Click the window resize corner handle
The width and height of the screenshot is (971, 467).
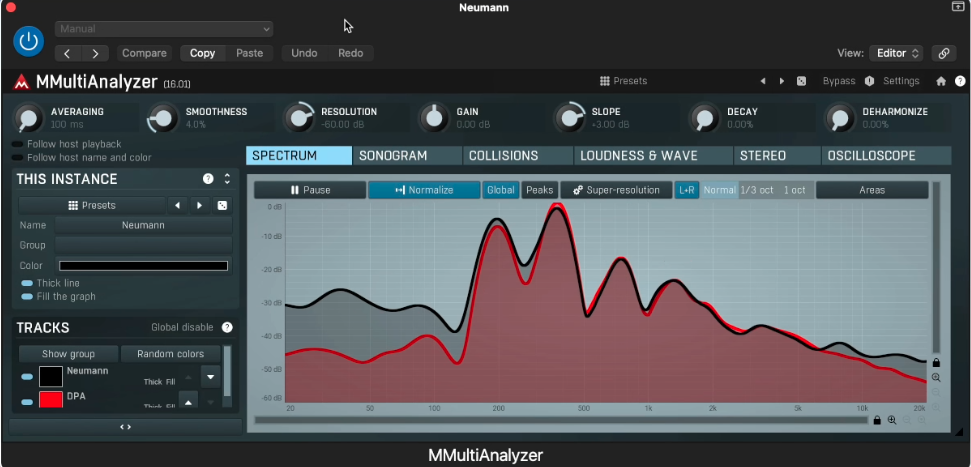pyautogui.click(x=959, y=433)
